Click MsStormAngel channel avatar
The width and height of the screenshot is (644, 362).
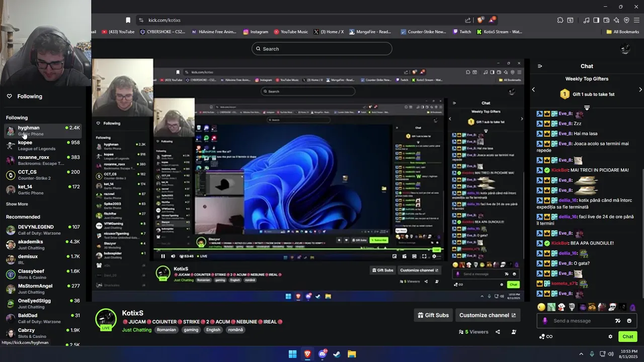[x=11, y=289]
